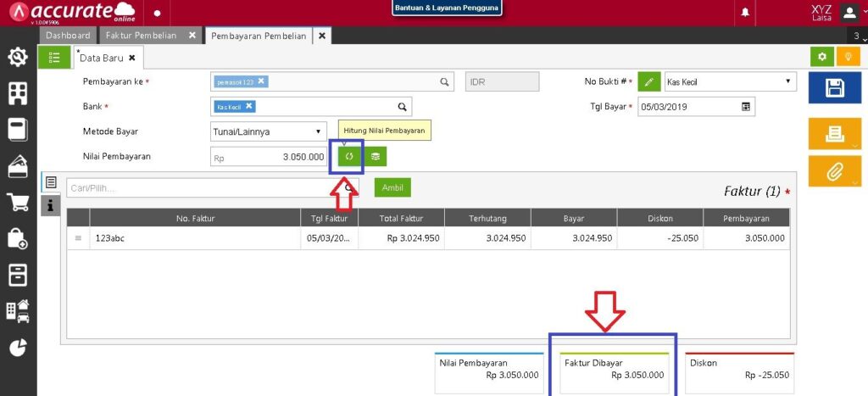Click the green pencil No Bukti icon

tap(648, 82)
